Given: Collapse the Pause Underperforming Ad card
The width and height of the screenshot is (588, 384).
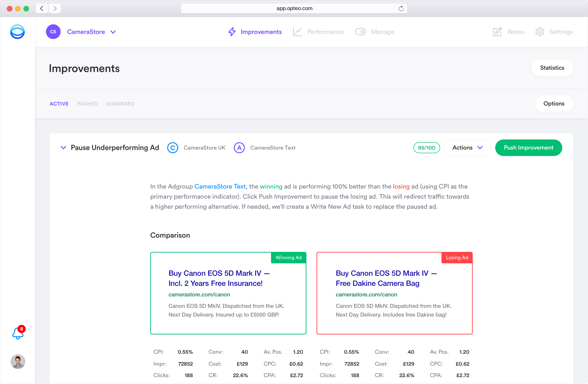Looking at the screenshot, I should pos(63,147).
